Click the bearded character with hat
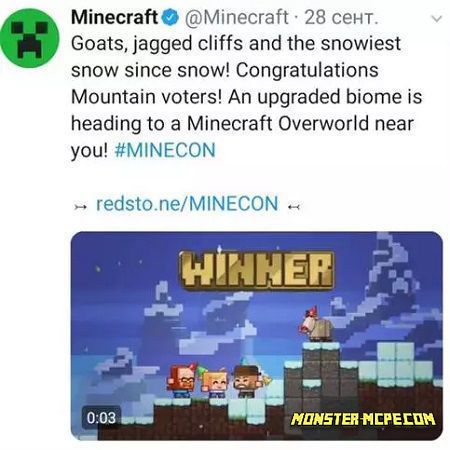 (247, 381)
